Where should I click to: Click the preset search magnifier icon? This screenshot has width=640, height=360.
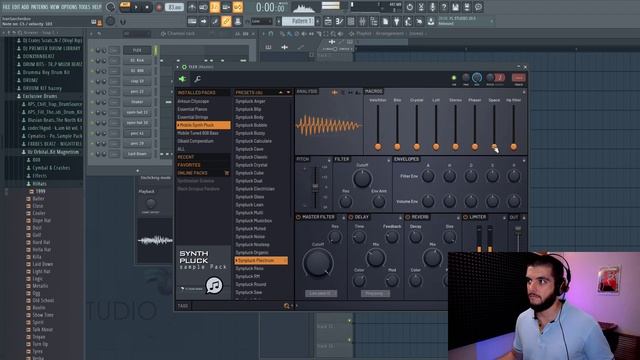pyautogui.click(x=286, y=306)
